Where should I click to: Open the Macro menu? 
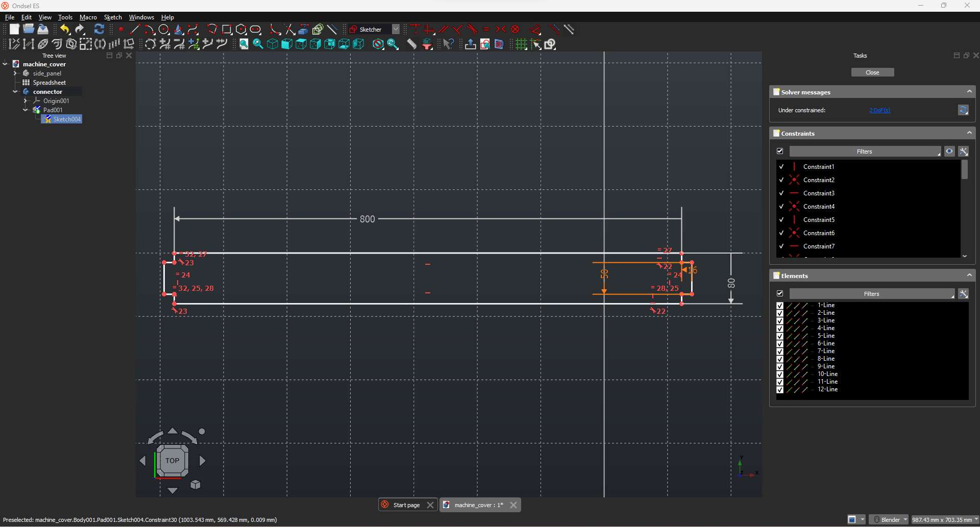(88, 17)
